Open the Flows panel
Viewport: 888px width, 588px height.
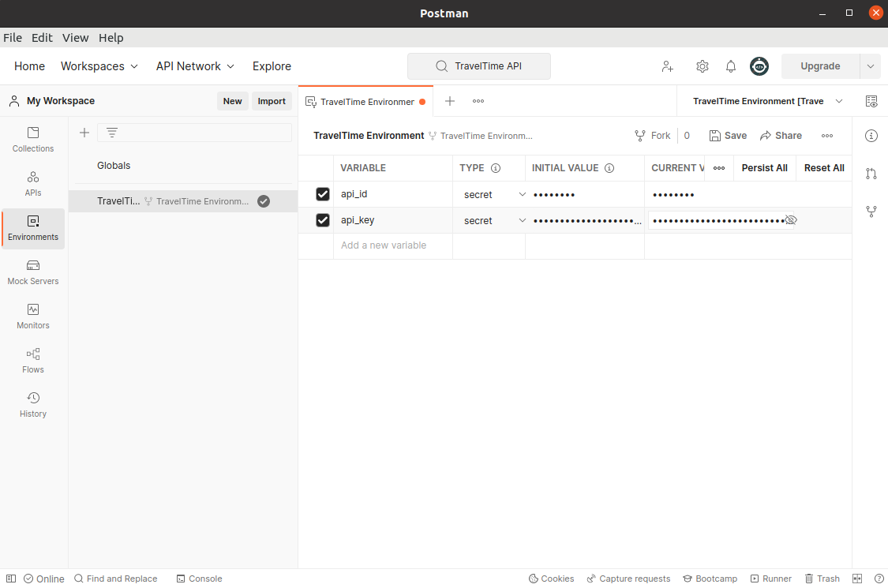[32, 361]
